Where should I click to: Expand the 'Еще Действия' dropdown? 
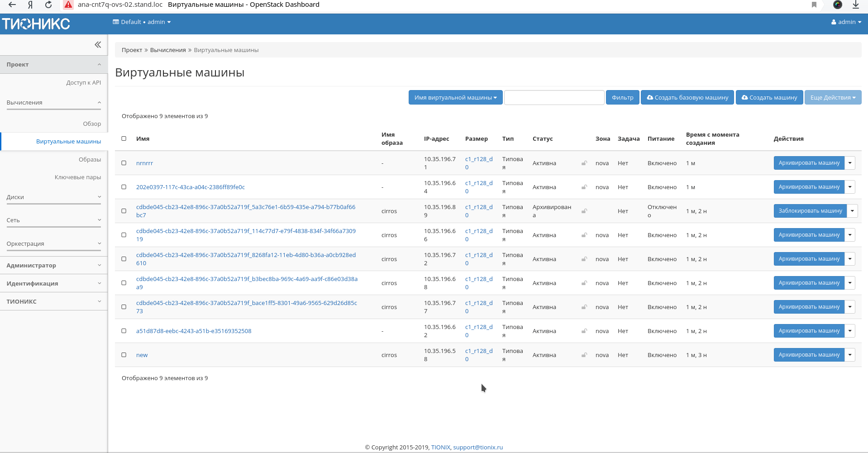[x=833, y=97]
